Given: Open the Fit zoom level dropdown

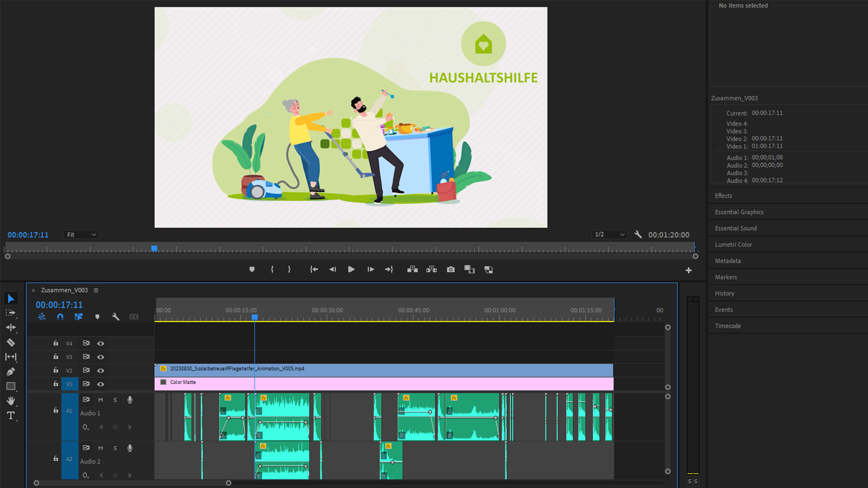Looking at the screenshot, I should click(81, 235).
